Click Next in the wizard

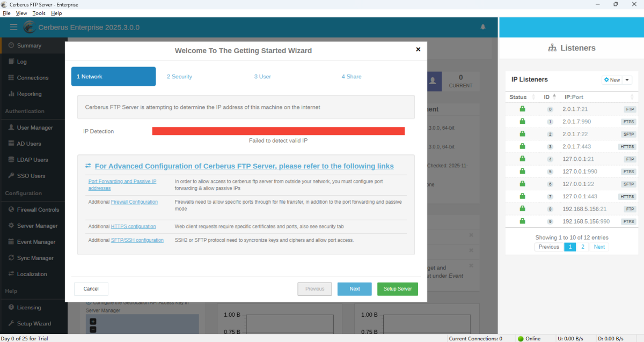(354, 289)
